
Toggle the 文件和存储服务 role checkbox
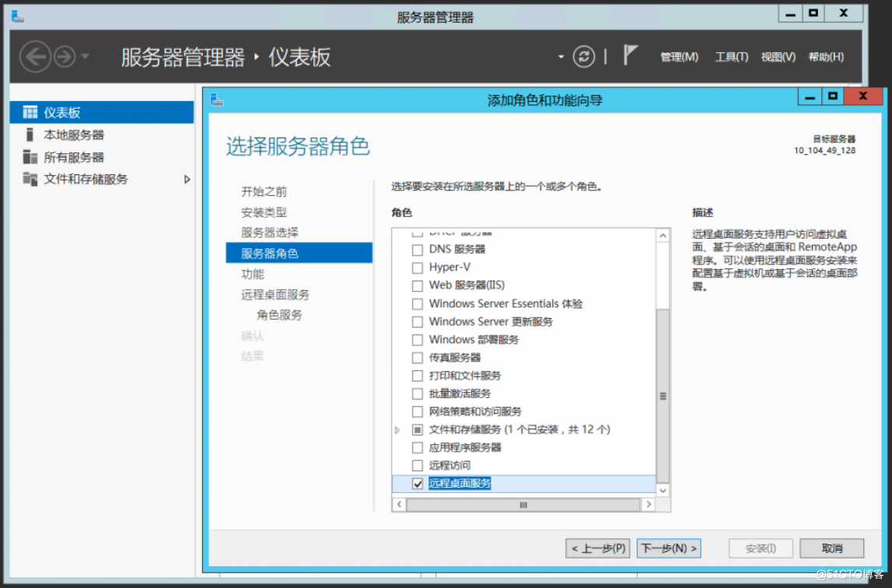(x=418, y=430)
